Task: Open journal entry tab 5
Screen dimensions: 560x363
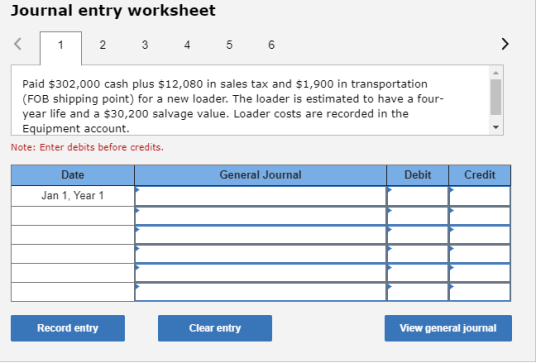Action: point(229,45)
